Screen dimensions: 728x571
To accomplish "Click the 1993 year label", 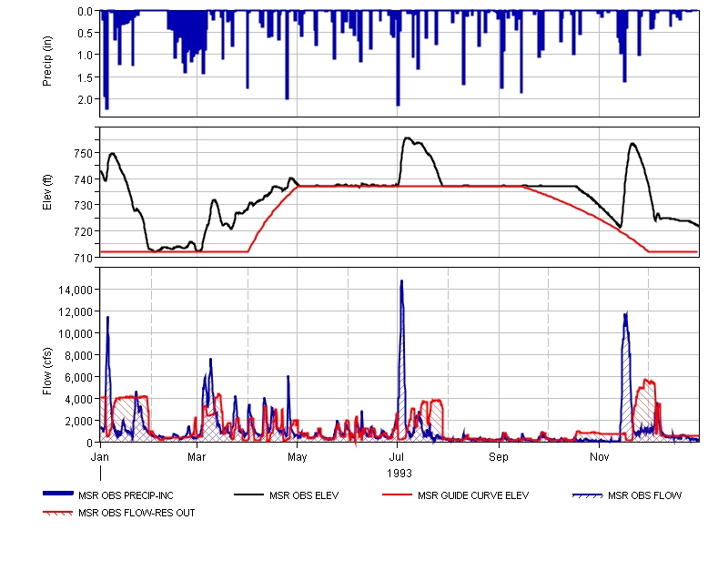I will 399,474.
